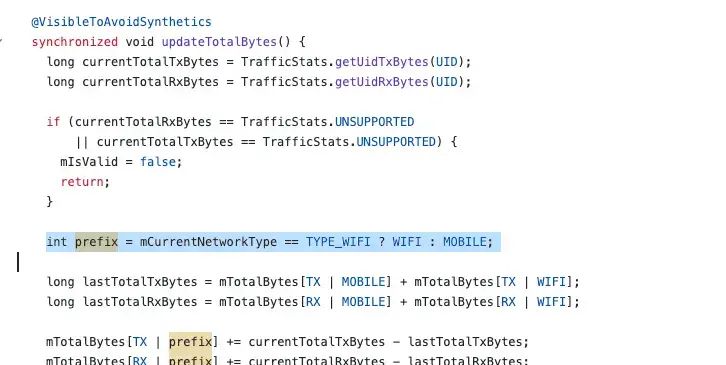The height and width of the screenshot is (365, 726).
Task: Click the false literal
Action: [x=158, y=162]
